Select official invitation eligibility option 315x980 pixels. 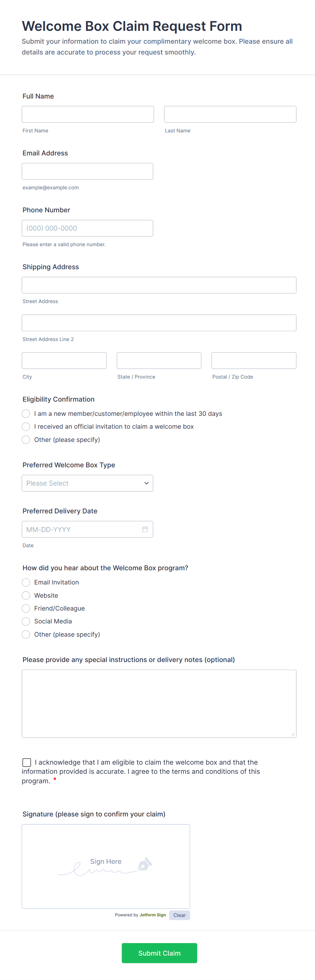tap(26, 426)
